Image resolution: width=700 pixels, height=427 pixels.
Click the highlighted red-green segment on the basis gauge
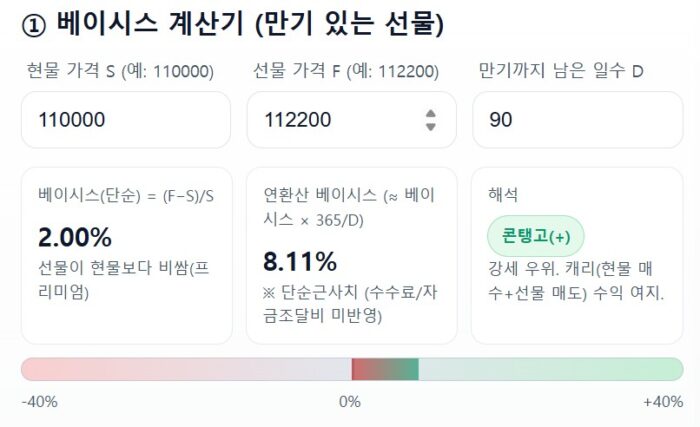pos(385,369)
